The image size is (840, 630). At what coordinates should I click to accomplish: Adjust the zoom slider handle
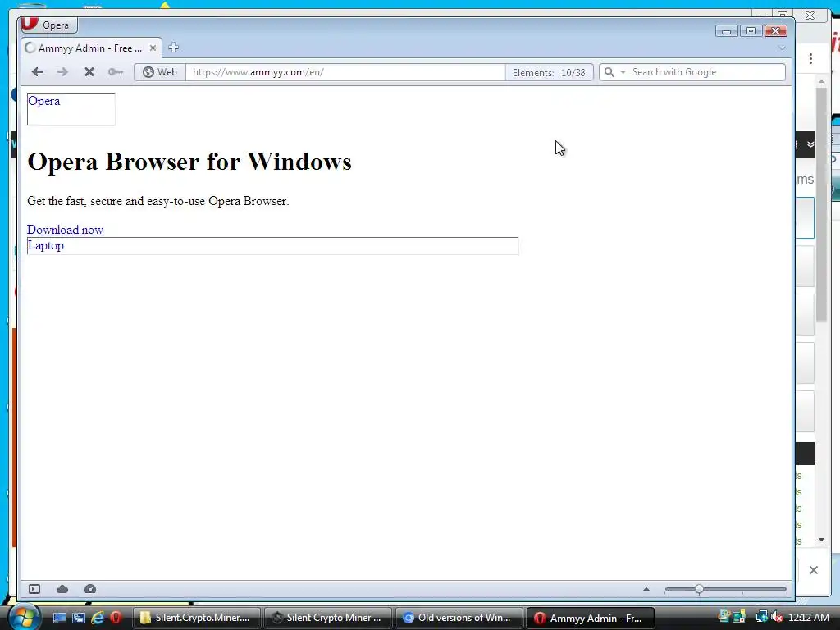[x=699, y=589]
